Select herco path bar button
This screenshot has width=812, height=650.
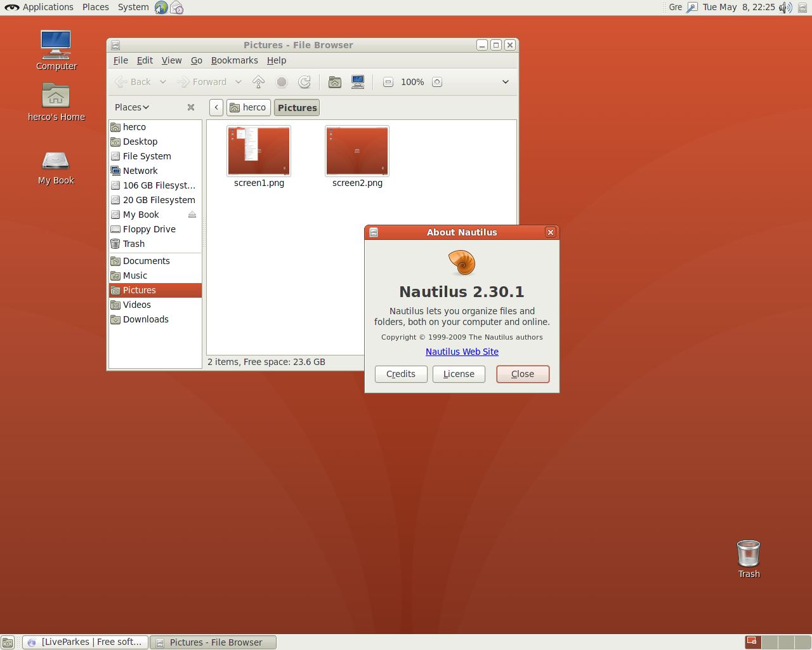point(248,107)
